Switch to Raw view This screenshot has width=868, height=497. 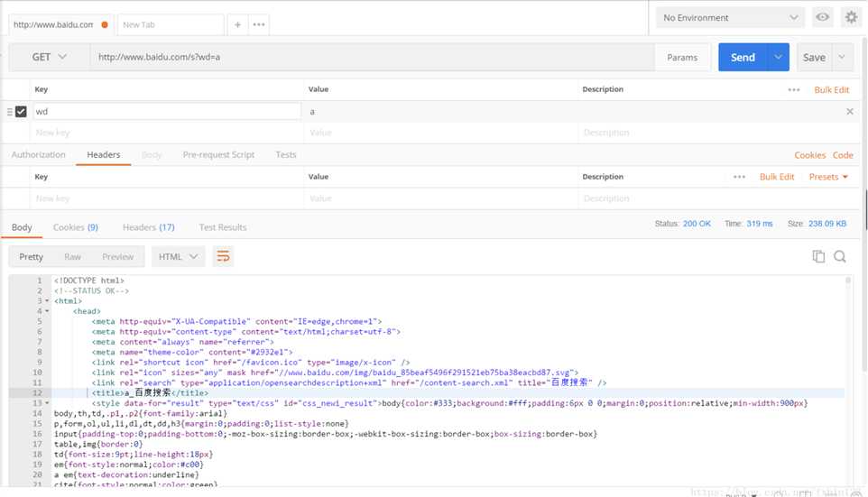click(x=72, y=256)
